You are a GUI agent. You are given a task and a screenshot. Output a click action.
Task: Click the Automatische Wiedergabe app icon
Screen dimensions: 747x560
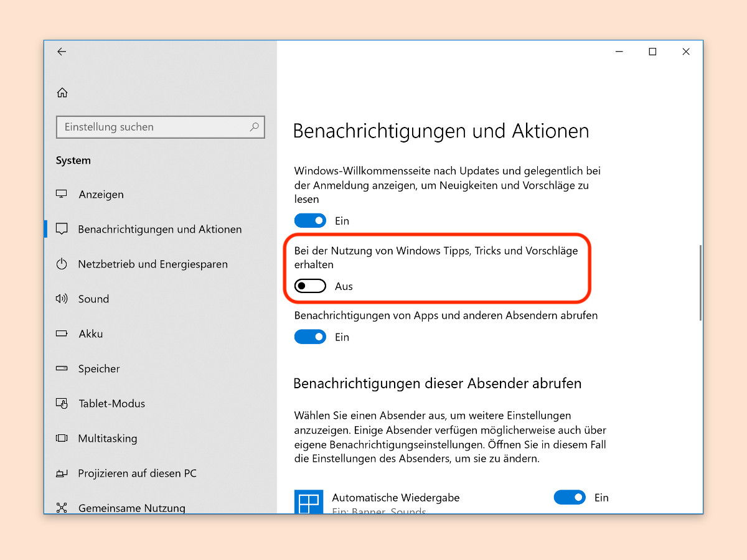[309, 502]
